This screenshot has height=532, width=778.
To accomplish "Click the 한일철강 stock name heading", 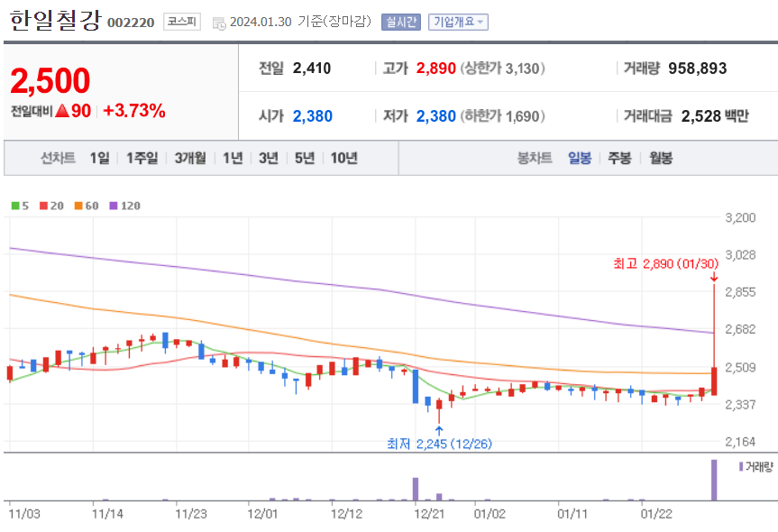I will click(x=55, y=21).
